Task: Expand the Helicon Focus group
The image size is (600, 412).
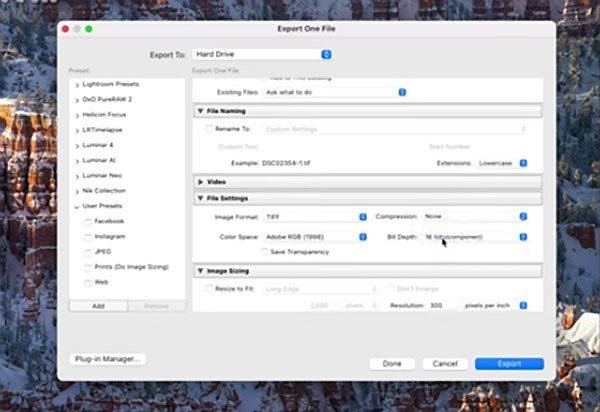Action: click(77, 115)
